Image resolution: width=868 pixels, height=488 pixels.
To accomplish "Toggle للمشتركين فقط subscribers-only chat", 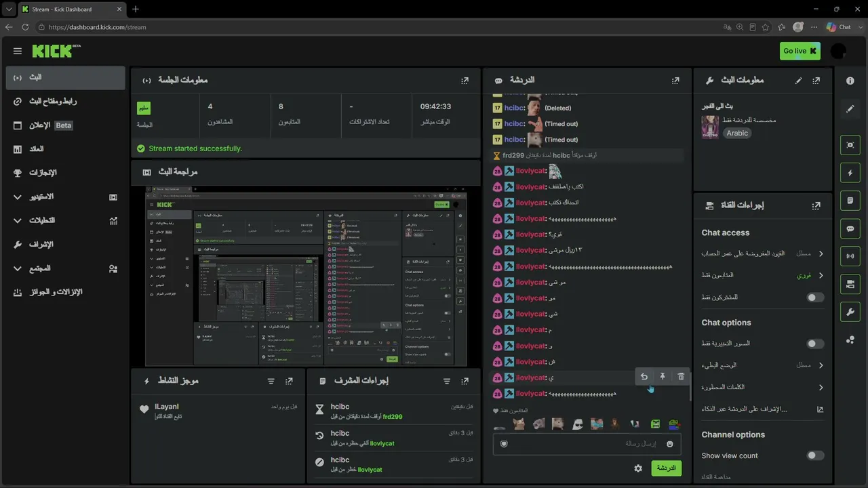I will [815, 298].
